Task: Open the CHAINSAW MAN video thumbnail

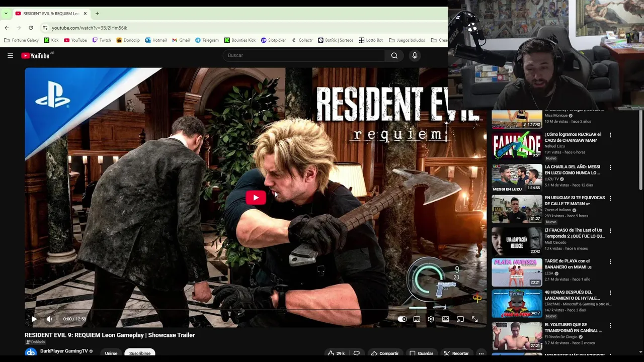Action: [x=517, y=146]
